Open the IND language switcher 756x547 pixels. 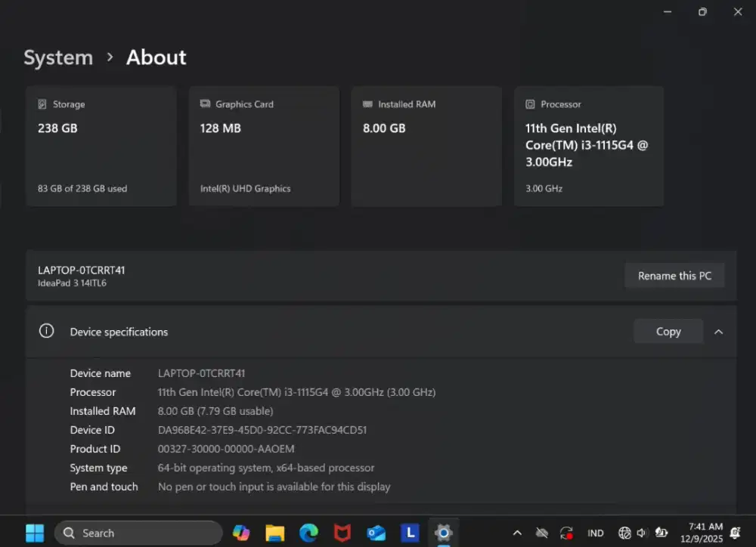click(x=596, y=533)
